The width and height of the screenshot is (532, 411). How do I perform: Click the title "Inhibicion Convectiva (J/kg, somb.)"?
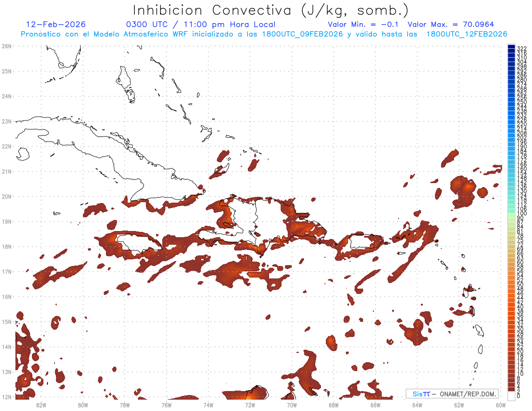point(270,10)
